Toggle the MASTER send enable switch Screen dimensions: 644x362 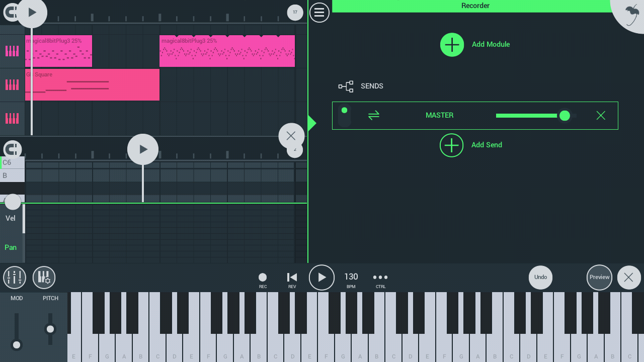click(344, 116)
